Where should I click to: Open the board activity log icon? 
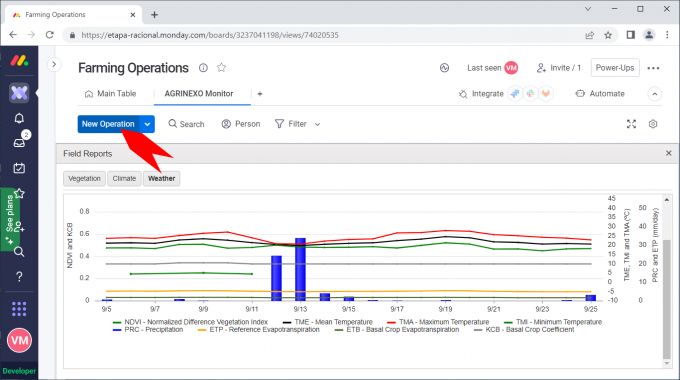pos(445,68)
